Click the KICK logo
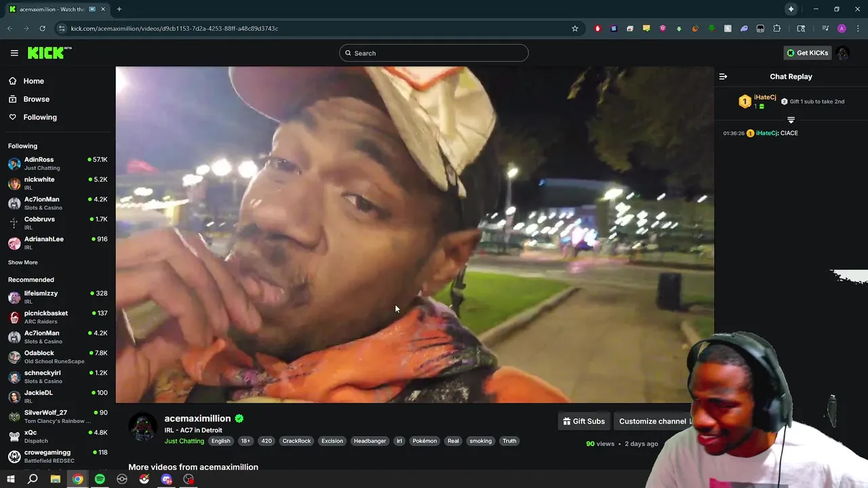 pyautogui.click(x=49, y=53)
